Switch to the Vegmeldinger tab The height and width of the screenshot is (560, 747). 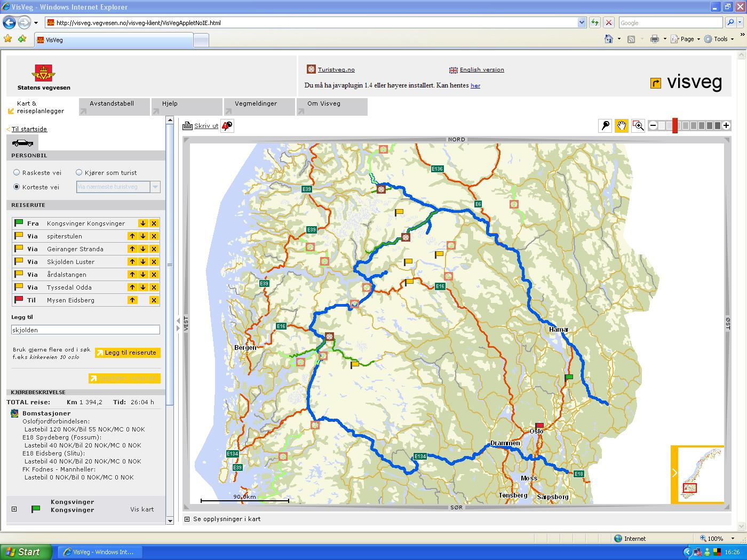tap(256, 103)
